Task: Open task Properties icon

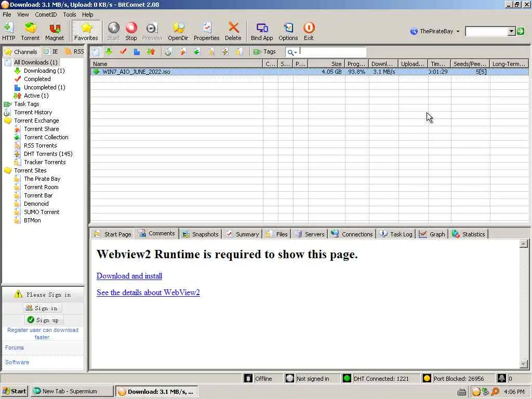Action: pyautogui.click(x=207, y=31)
